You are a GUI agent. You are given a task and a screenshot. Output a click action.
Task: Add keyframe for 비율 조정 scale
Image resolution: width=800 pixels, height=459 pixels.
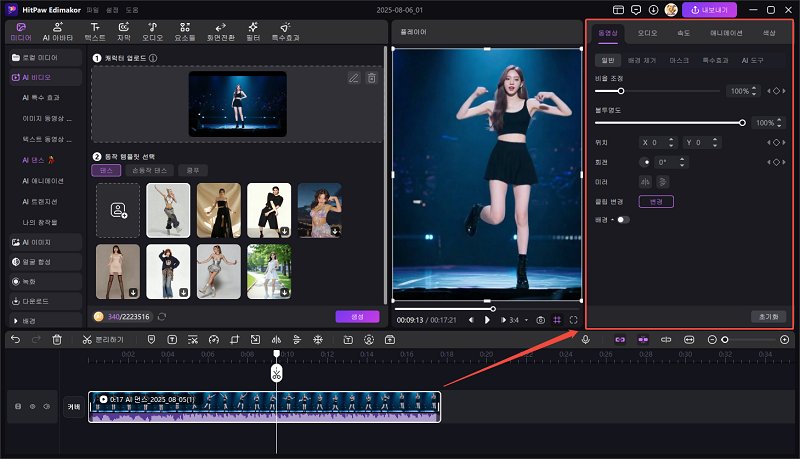[776, 91]
